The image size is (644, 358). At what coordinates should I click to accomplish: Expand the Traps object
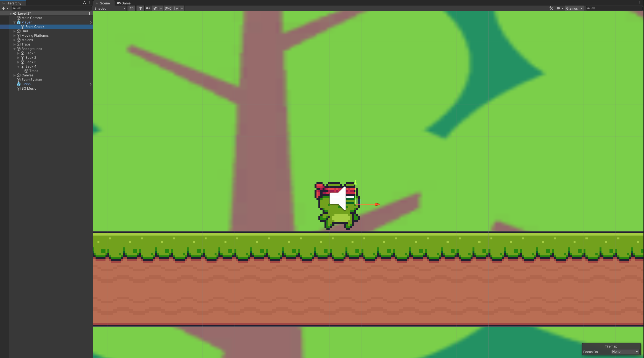click(14, 44)
